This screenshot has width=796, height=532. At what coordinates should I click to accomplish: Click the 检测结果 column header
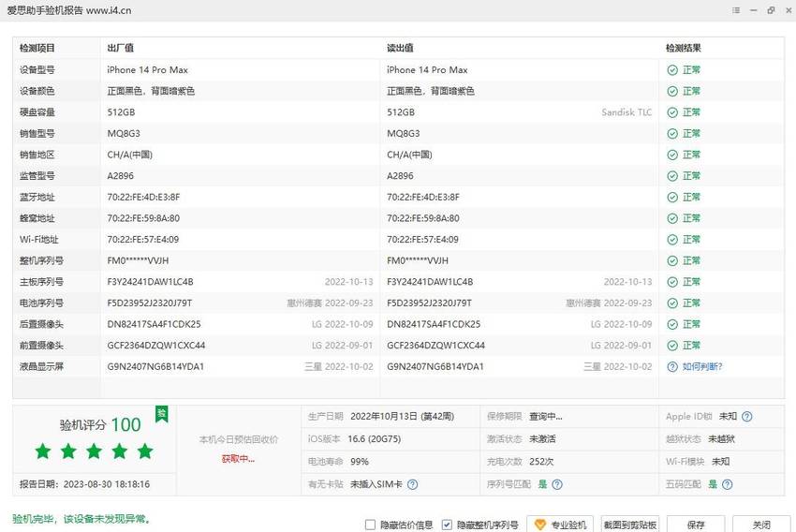(x=684, y=48)
